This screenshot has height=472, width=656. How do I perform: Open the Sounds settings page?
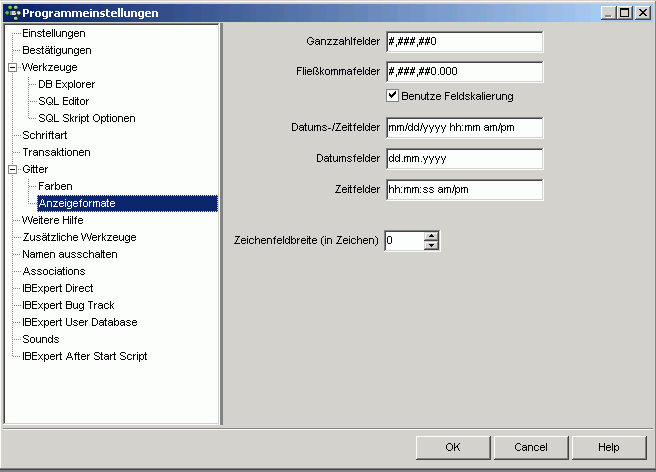(x=41, y=339)
